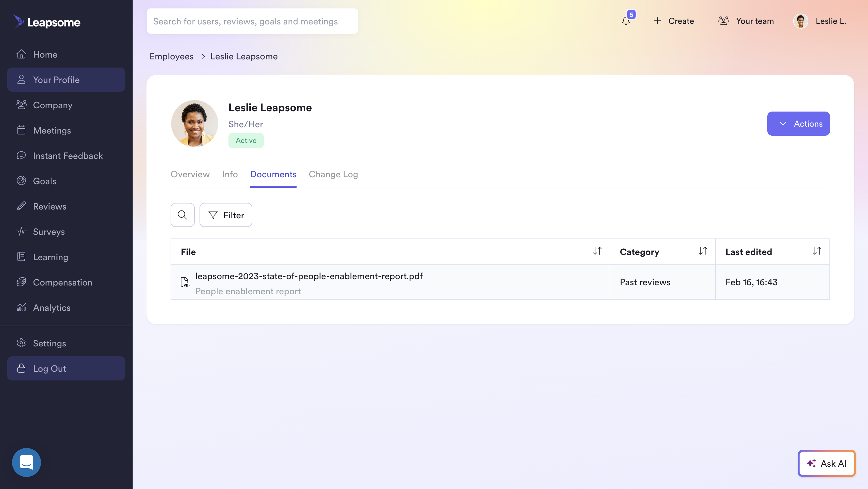Screen dimensions: 868x489
Task: Click the Meetings calendar icon
Action: point(21,130)
